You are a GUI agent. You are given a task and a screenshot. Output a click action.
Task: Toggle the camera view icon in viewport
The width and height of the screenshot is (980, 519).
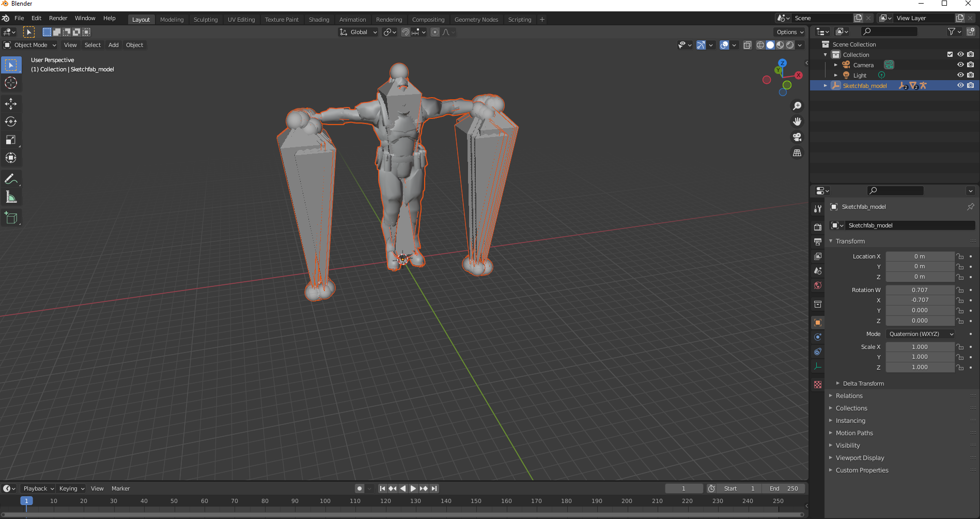point(797,137)
